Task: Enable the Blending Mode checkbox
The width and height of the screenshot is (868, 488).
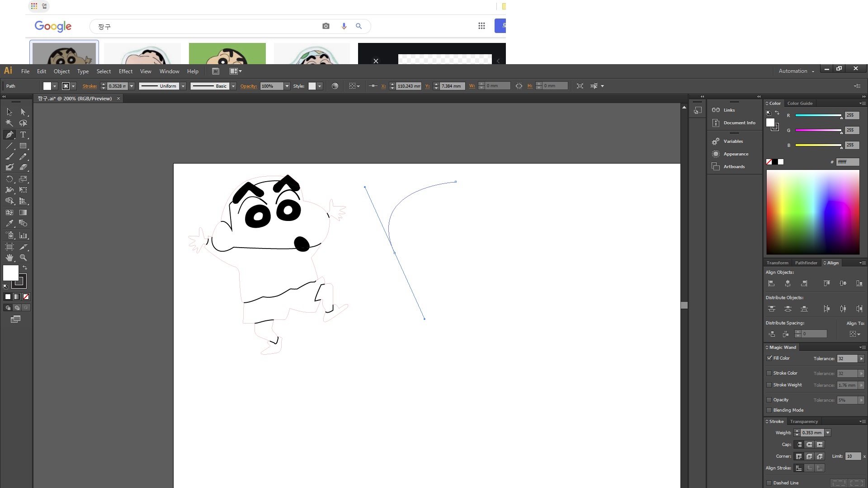Action: pyautogui.click(x=769, y=410)
